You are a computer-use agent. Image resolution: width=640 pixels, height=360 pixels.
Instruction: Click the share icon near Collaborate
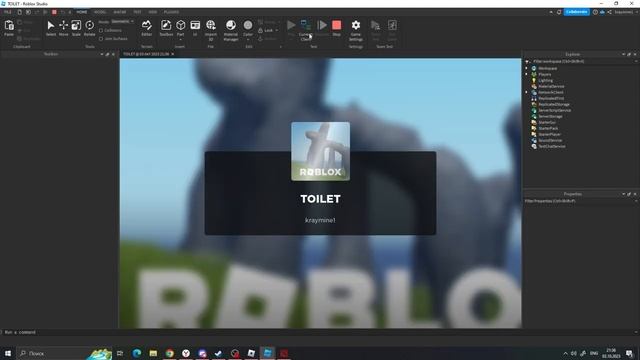pyautogui.click(x=609, y=12)
